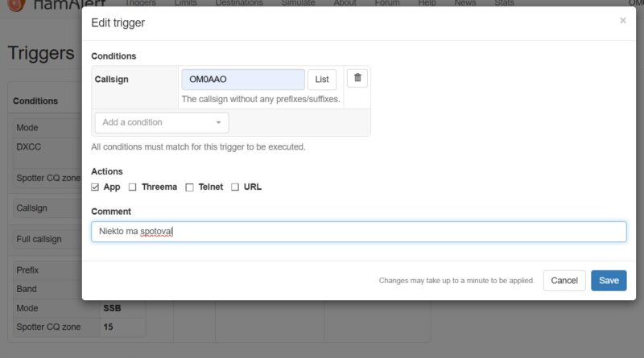Enable the Telnet action checkbox
The height and width of the screenshot is (358, 644).
point(189,187)
